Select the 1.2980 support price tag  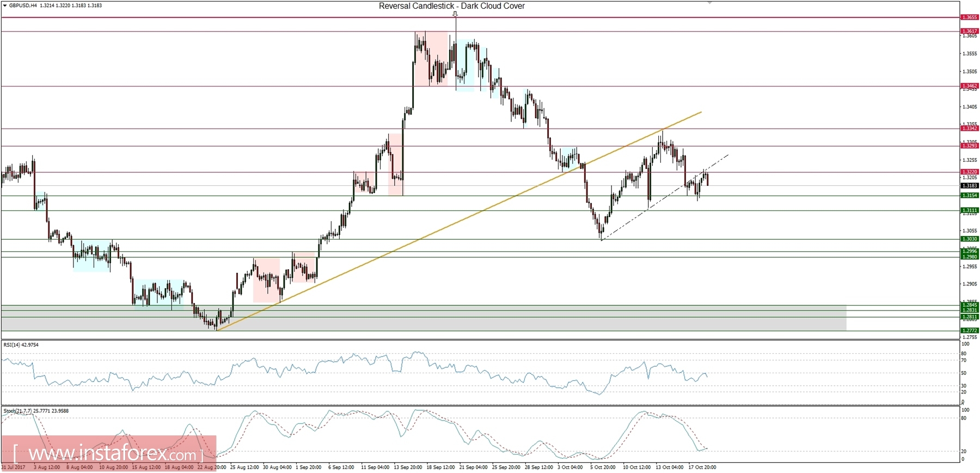pos(970,257)
